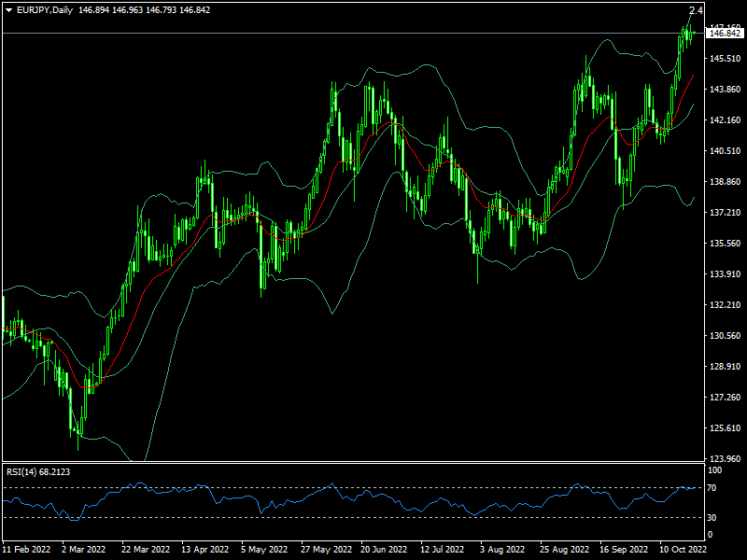Click the 123.960 price scale label
The height and width of the screenshot is (560, 747).
[726, 458]
